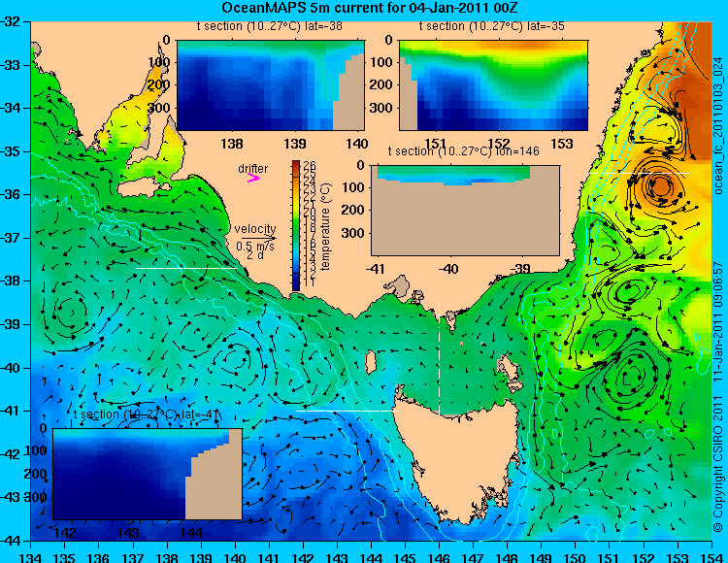Open the lat=-35 temperature section inset plot
The image size is (728, 563).
pos(493,85)
